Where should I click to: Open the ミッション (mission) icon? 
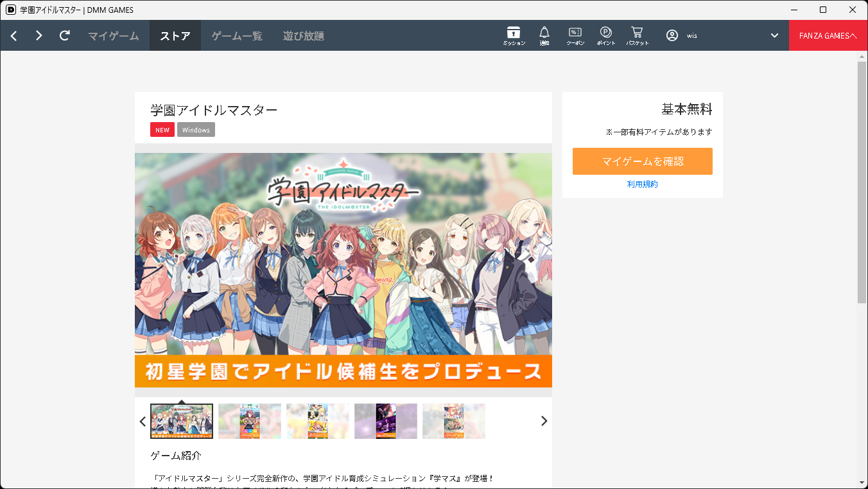(513, 35)
